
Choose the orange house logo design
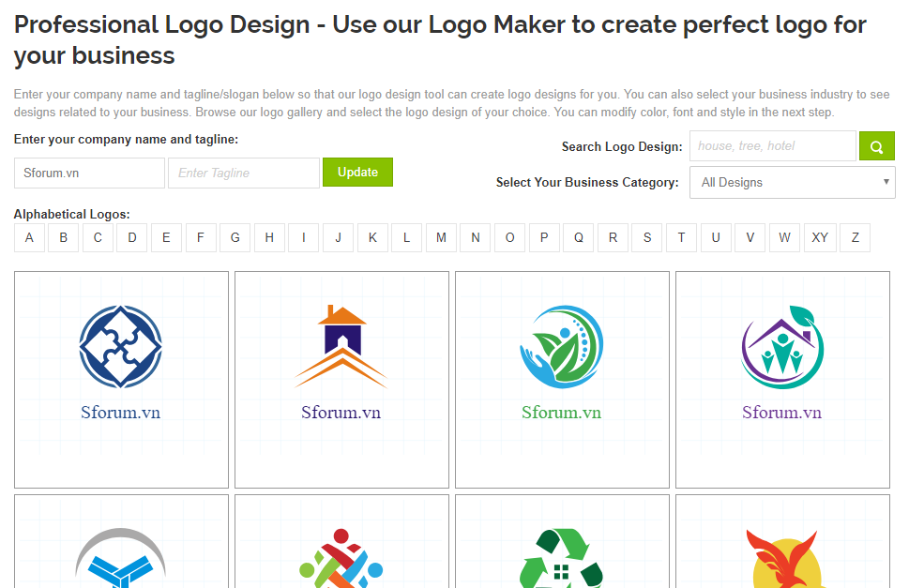coord(341,347)
